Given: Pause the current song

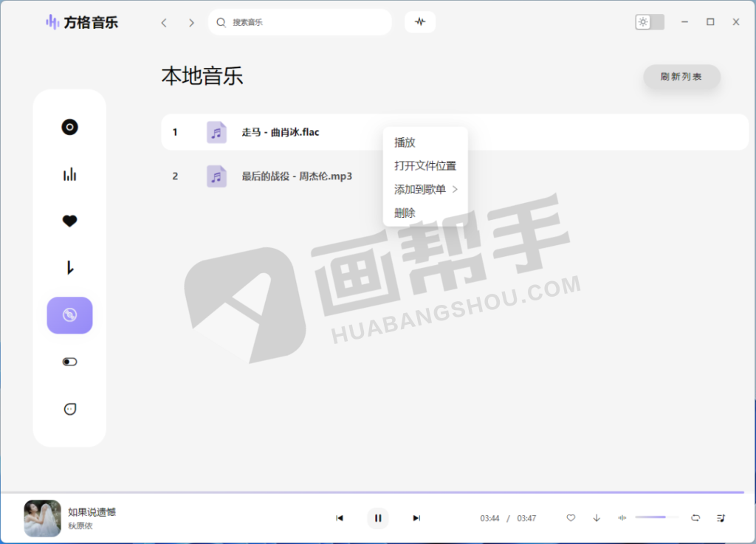Looking at the screenshot, I should pos(378,518).
